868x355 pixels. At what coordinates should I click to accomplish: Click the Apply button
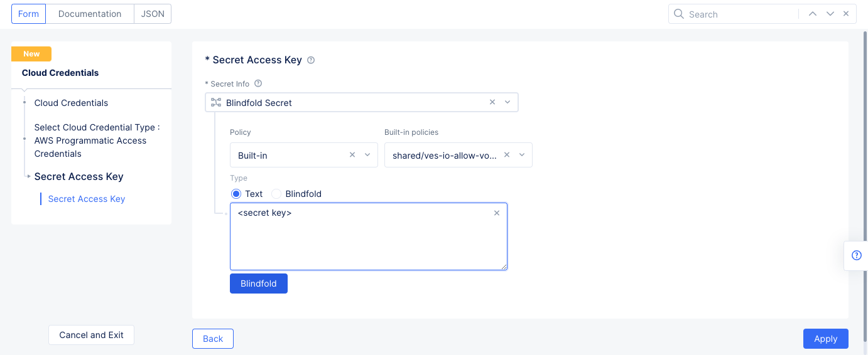(825, 339)
